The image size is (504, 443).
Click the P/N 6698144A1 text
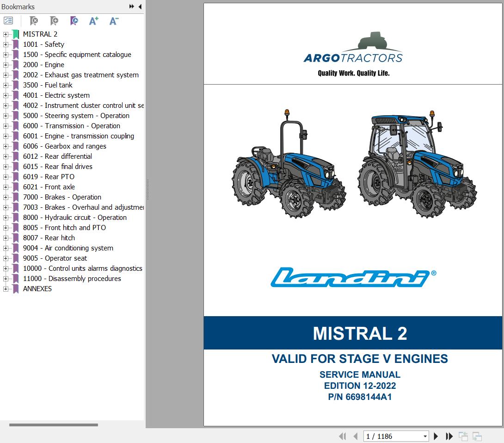[x=360, y=397]
